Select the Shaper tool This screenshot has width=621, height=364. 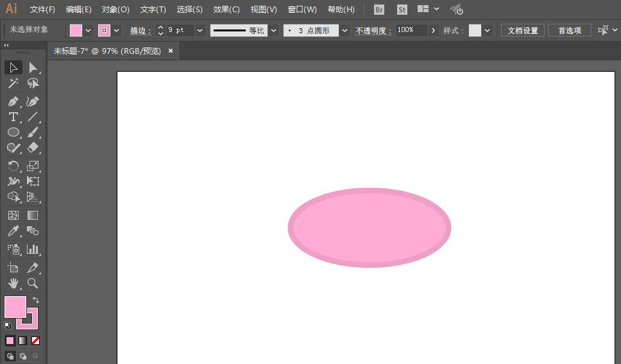13,147
